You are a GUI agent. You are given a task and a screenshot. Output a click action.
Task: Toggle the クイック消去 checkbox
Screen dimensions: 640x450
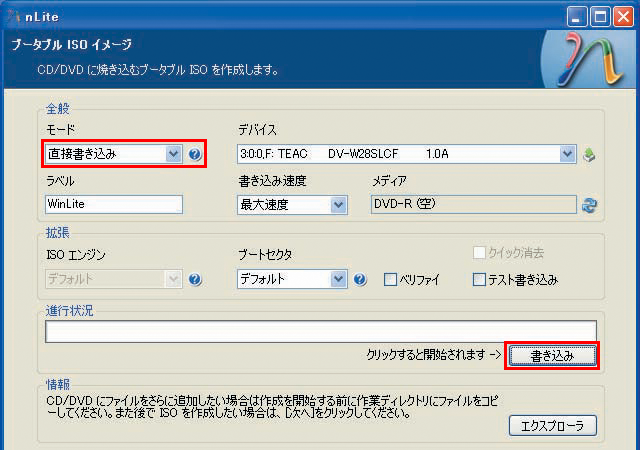pos(479,253)
